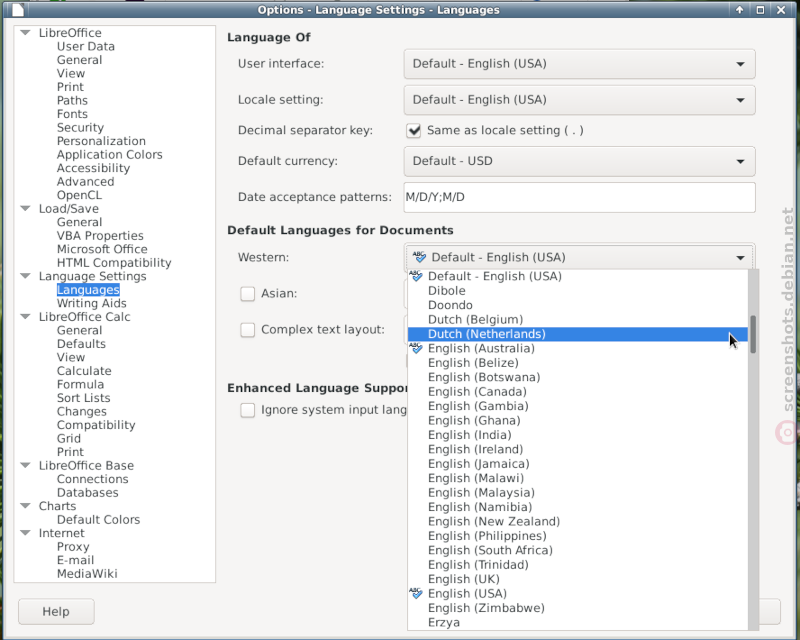Tick the Ignore system input language checkbox
The image size is (800, 640).
coord(247,410)
